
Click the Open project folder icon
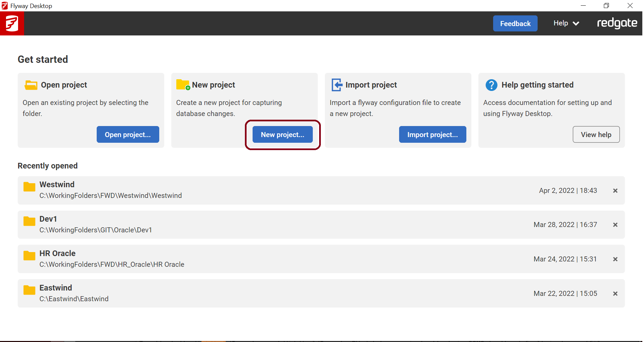[30, 85]
